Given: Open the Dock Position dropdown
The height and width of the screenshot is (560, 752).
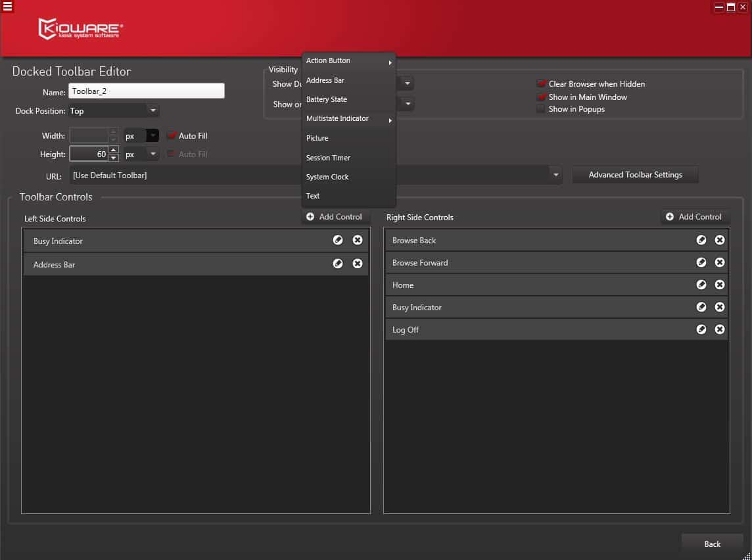Looking at the screenshot, I should pos(153,111).
